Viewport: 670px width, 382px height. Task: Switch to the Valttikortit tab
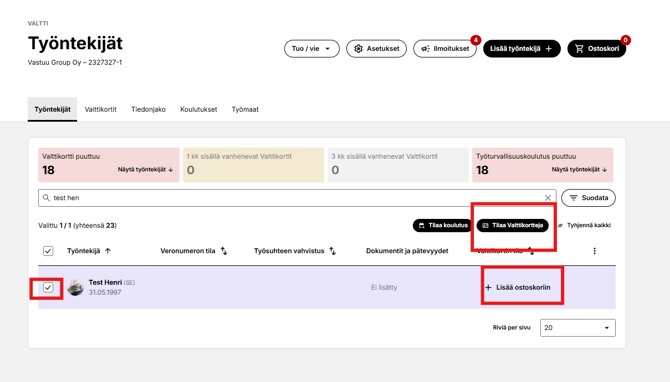(100, 109)
